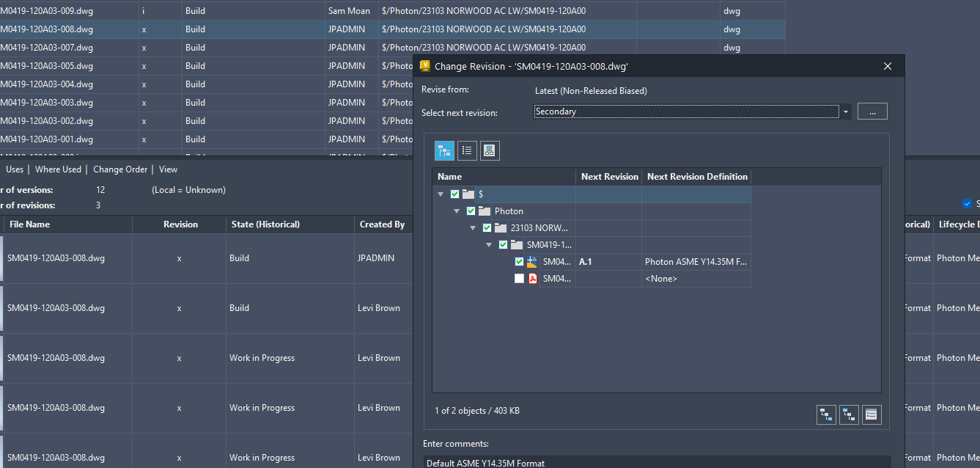
Task: Collapse the Photon tree node
Action: pos(457,211)
